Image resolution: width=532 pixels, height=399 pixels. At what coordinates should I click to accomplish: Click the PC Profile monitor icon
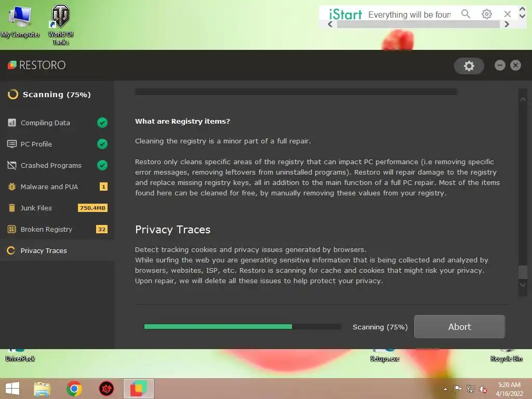[12, 144]
